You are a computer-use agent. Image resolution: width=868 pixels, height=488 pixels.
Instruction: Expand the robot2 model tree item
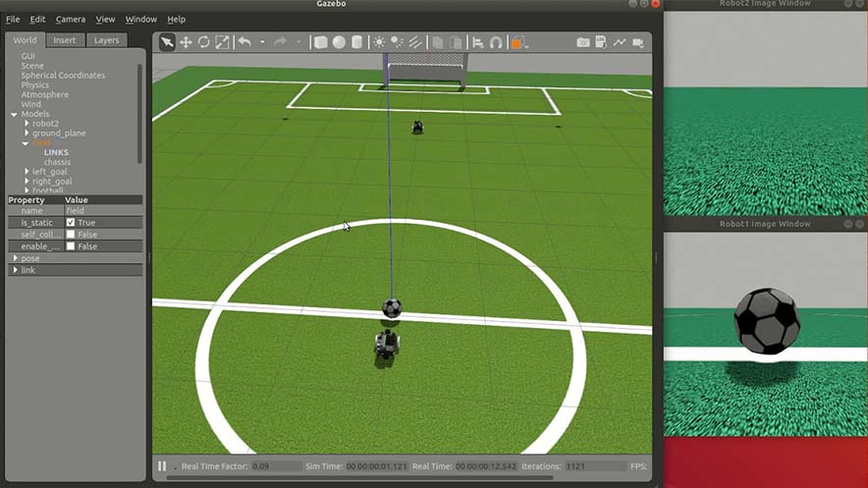[x=27, y=124]
